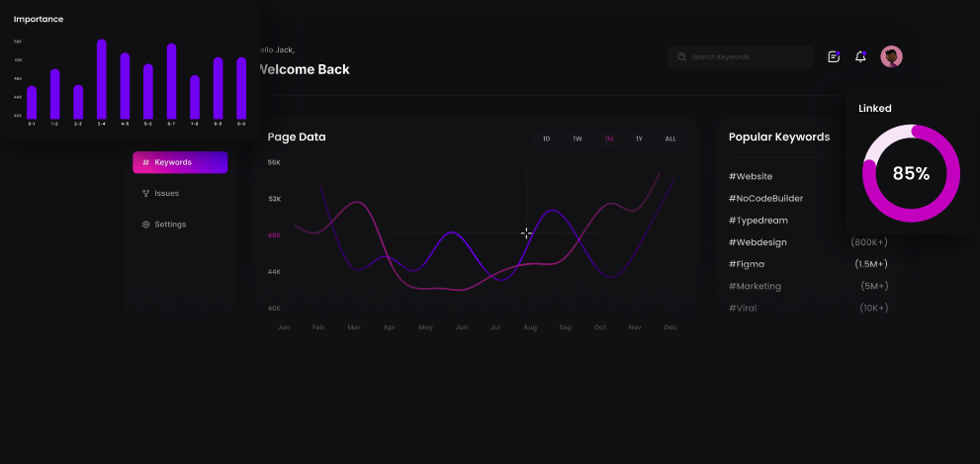Open the user profile avatar
Image resolution: width=980 pixels, height=464 pixels.
click(891, 57)
